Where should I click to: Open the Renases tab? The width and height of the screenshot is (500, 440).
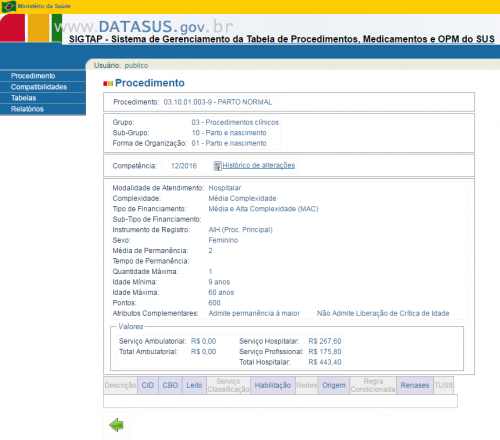tap(415, 385)
